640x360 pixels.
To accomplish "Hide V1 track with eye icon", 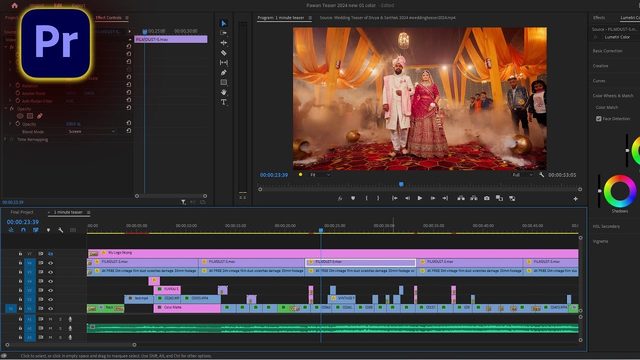I will click(x=51, y=309).
